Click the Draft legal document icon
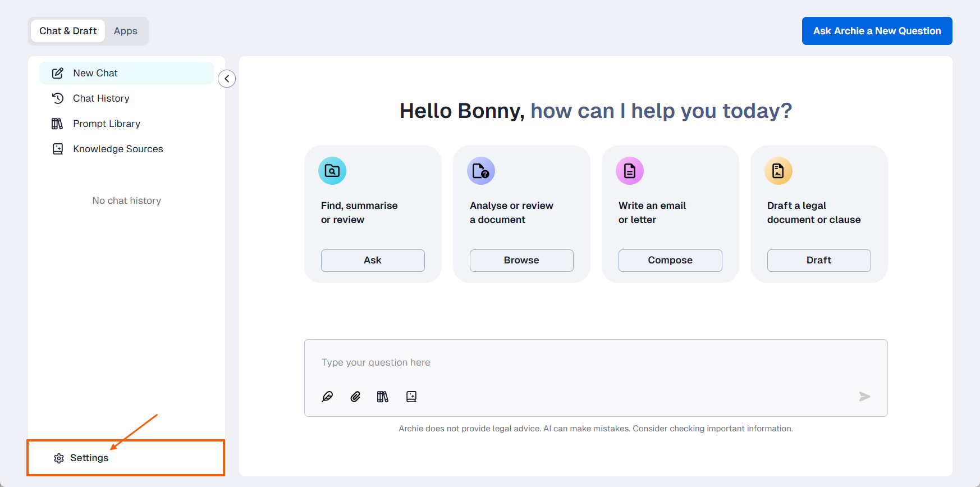This screenshot has width=980, height=487. [x=778, y=171]
